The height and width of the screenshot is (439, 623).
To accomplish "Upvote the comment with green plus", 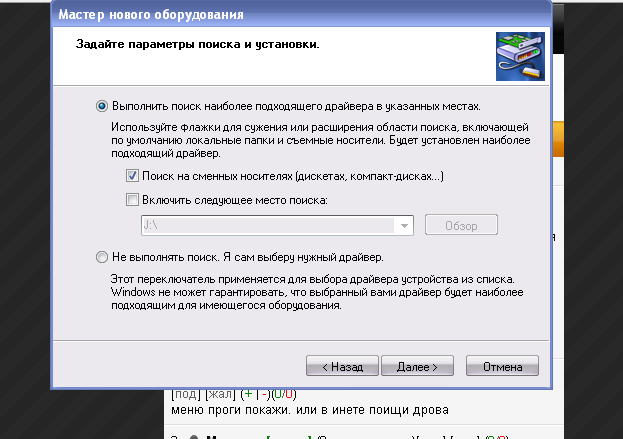I will click(x=249, y=394).
